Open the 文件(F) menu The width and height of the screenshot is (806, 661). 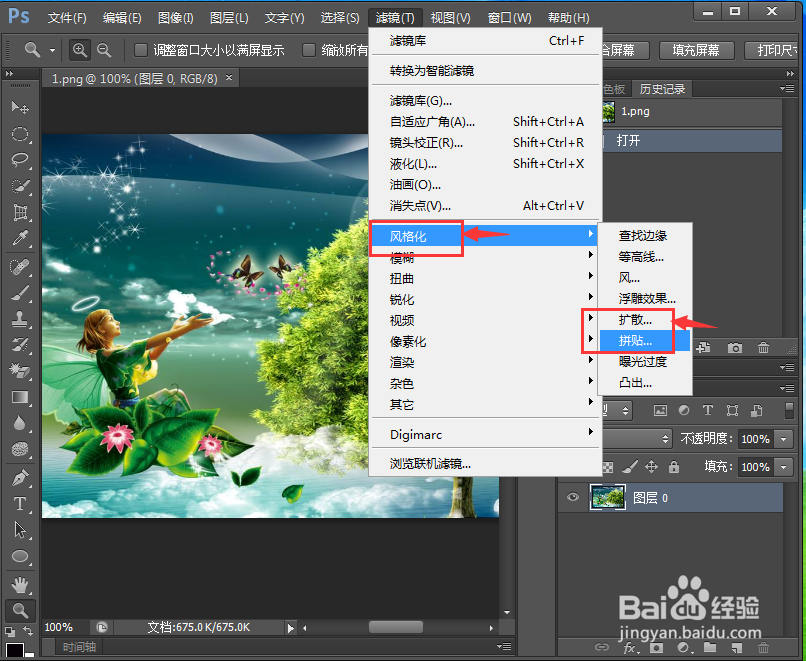[67, 18]
